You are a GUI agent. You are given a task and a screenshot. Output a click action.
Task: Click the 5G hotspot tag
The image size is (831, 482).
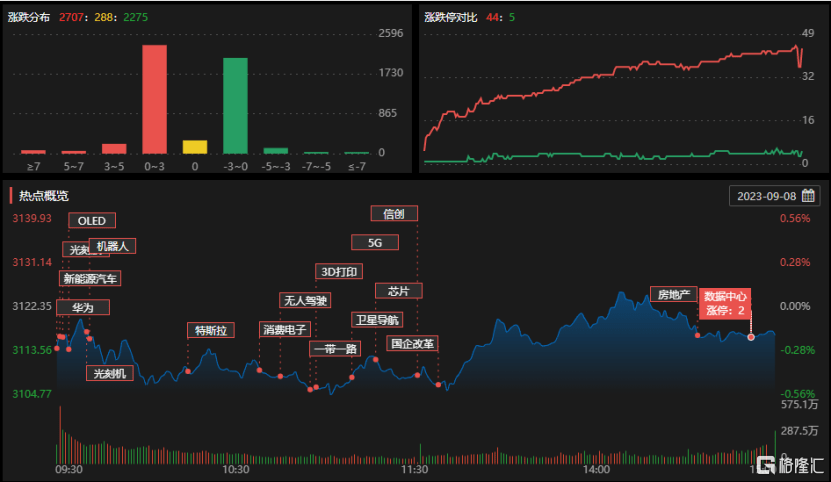[375, 242]
